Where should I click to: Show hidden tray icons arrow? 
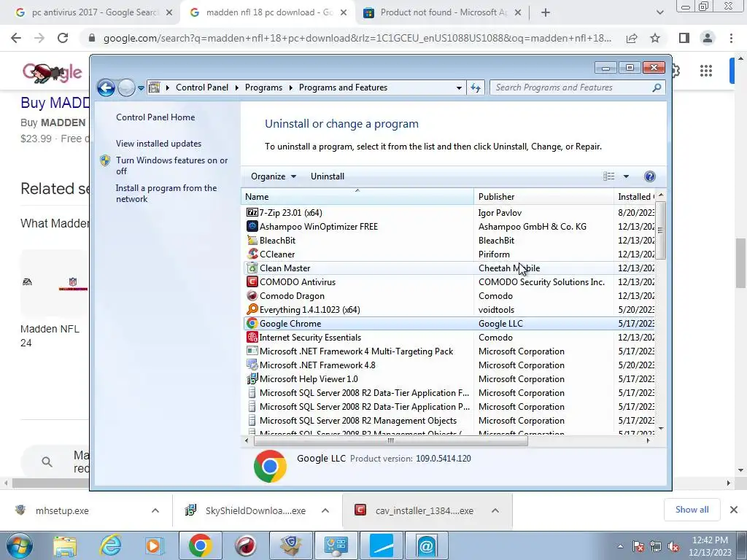(620, 547)
